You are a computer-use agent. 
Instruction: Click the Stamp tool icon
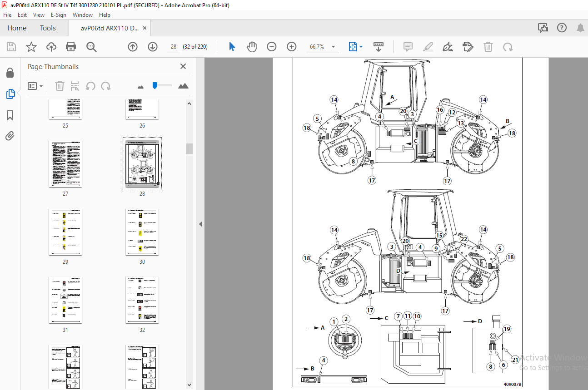tap(468, 47)
